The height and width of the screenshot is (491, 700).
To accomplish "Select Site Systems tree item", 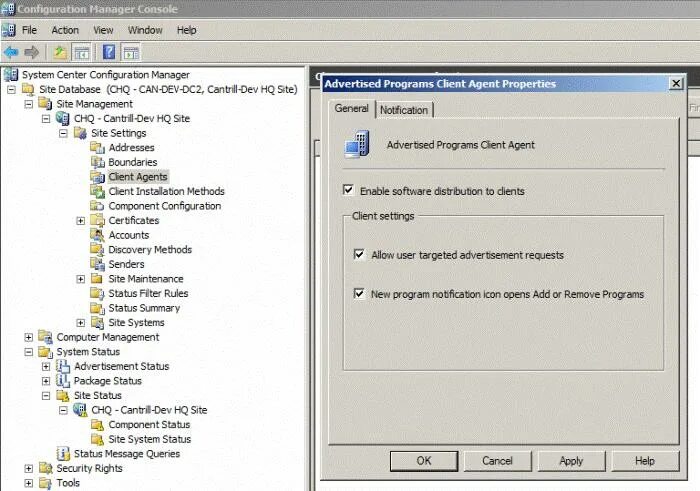I will tap(136, 323).
